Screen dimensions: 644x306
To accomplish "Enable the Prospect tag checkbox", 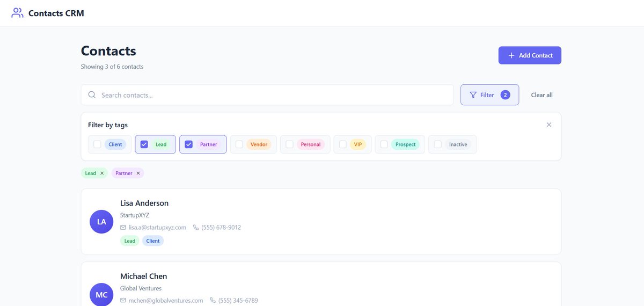I will click(x=384, y=144).
